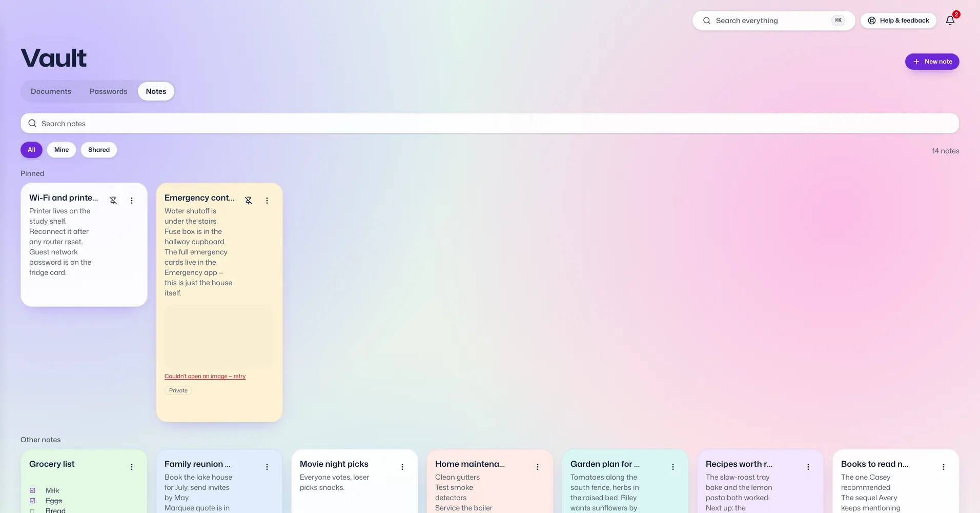Click text 'Water shutoff is under the stairs.'
Screen dimensions: 980x513
pos(191,216)
